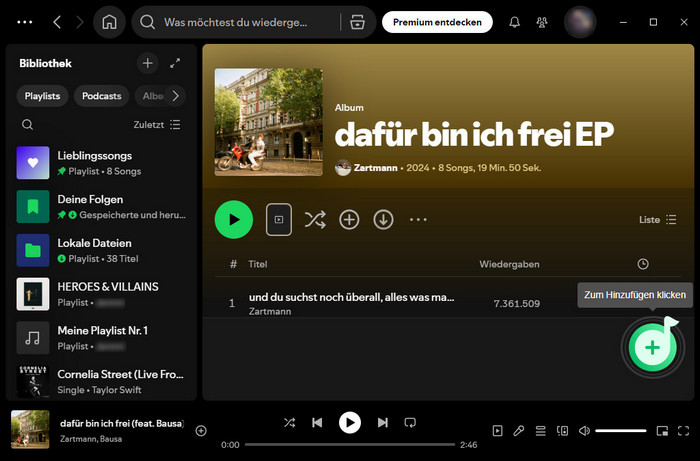This screenshot has width=700, height=461.
Task: Save album to library with plus circle
Action: click(349, 220)
